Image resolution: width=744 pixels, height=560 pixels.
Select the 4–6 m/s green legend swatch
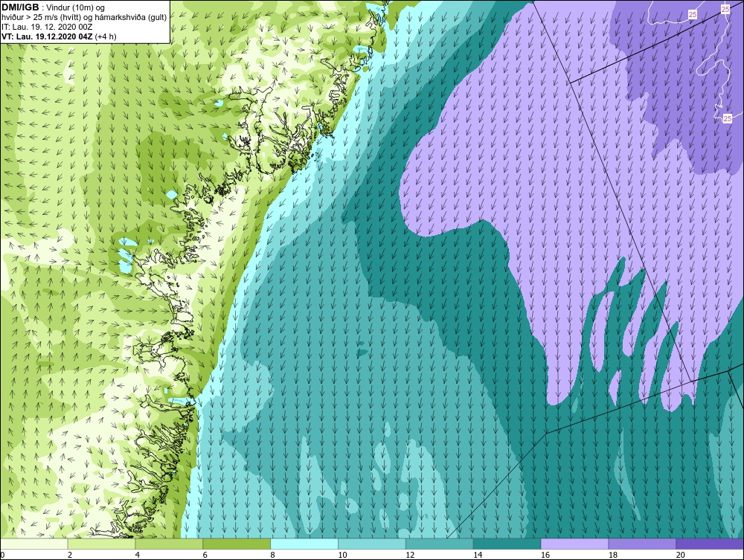point(169,544)
